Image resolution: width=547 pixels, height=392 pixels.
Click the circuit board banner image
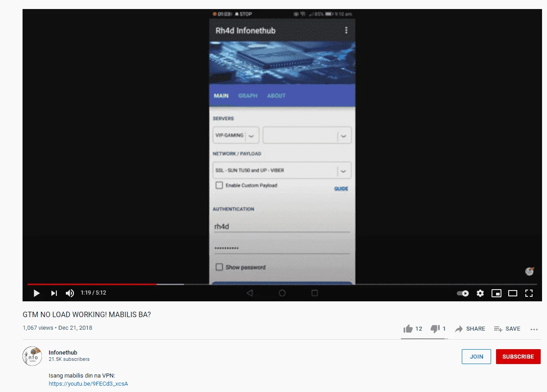[282, 63]
